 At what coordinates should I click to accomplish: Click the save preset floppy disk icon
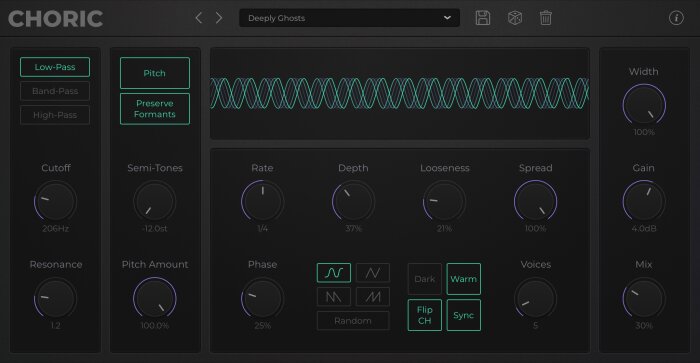[x=483, y=18]
